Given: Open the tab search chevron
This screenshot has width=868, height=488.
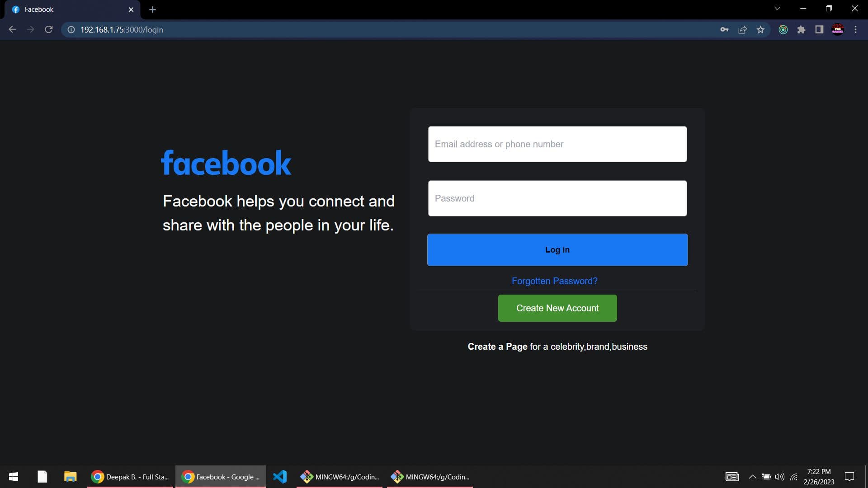Looking at the screenshot, I should pyautogui.click(x=777, y=8).
